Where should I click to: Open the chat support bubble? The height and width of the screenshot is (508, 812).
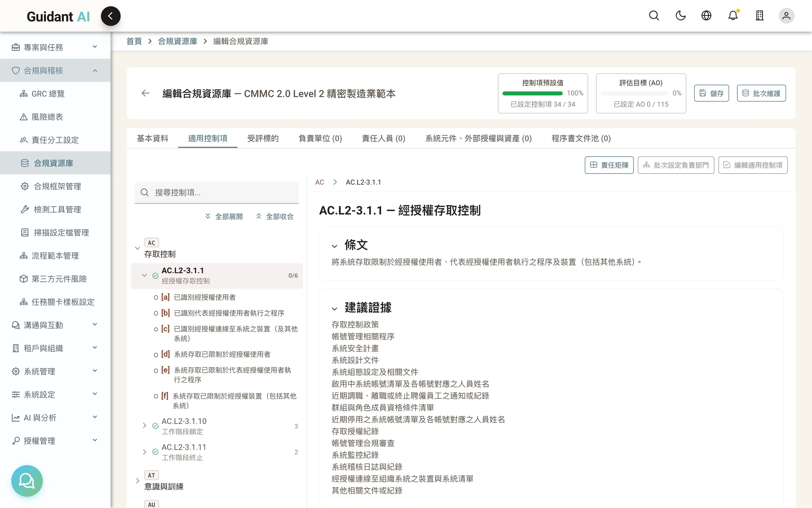pyautogui.click(x=27, y=480)
